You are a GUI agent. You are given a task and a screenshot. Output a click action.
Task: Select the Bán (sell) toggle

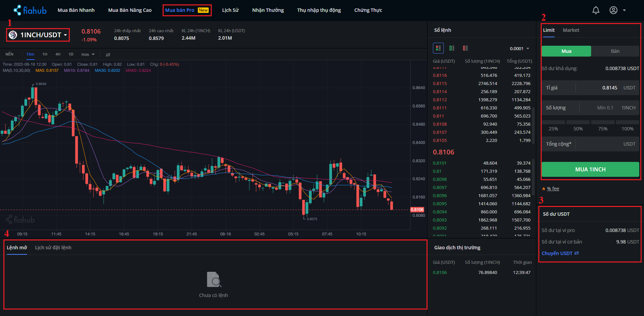coord(615,51)
